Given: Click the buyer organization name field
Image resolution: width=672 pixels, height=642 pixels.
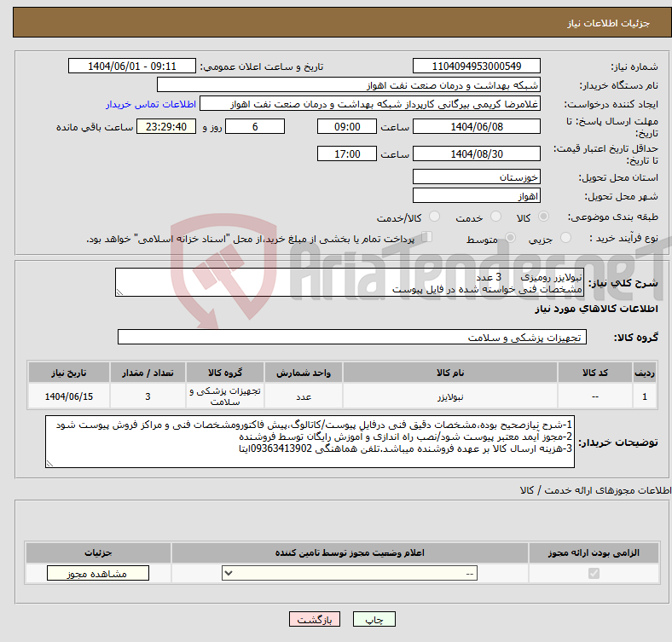Looking at the screenshot, I should (349, 85).
